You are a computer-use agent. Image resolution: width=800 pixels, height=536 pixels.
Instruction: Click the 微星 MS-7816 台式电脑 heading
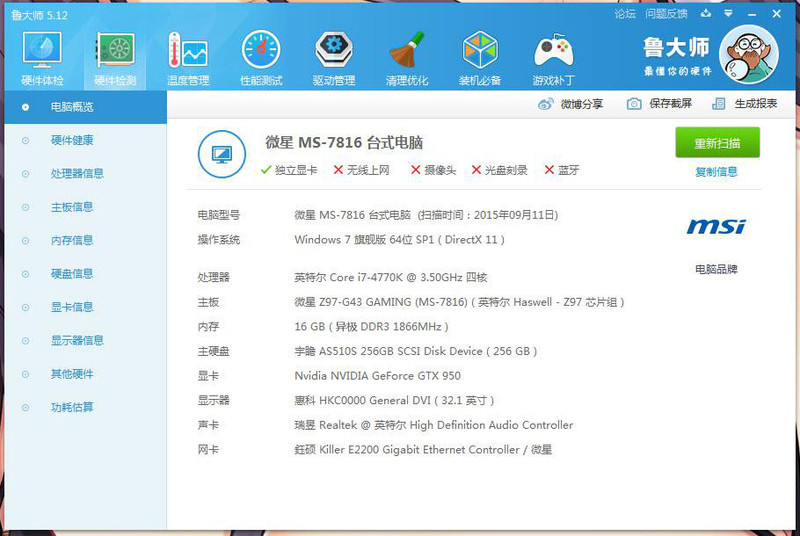click(x=344, y=142)
